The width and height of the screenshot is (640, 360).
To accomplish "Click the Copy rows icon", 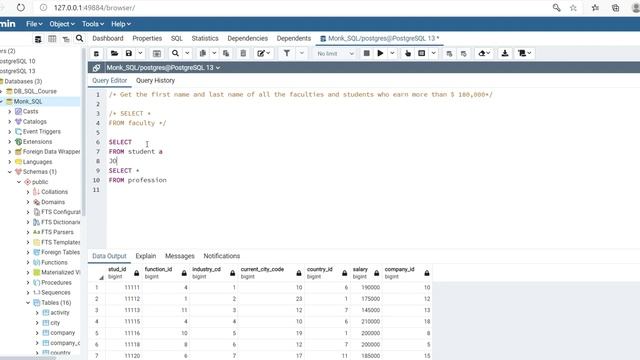I will [202, 53].
